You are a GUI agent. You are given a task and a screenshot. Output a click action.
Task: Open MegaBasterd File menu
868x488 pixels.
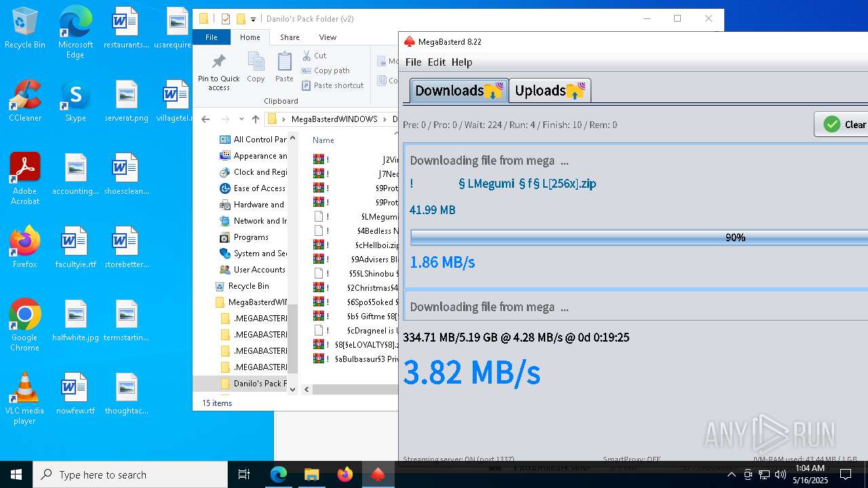[x=413, y=62]
